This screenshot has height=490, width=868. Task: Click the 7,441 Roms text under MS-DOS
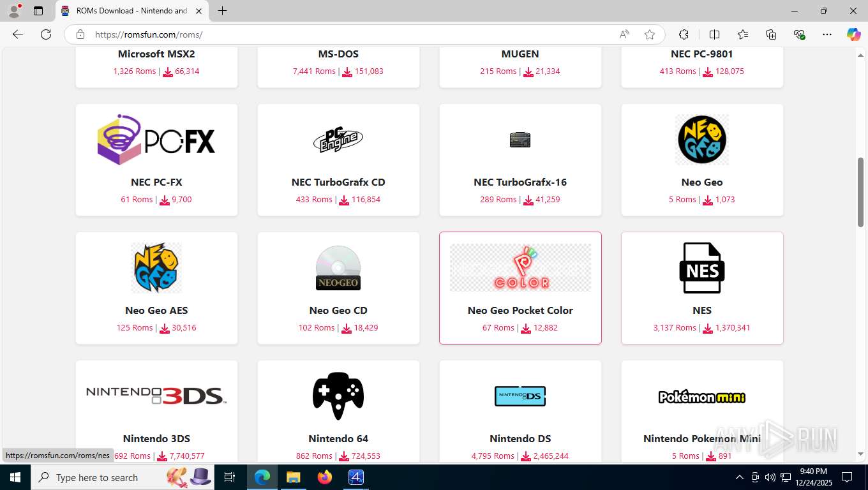(314, 71)
